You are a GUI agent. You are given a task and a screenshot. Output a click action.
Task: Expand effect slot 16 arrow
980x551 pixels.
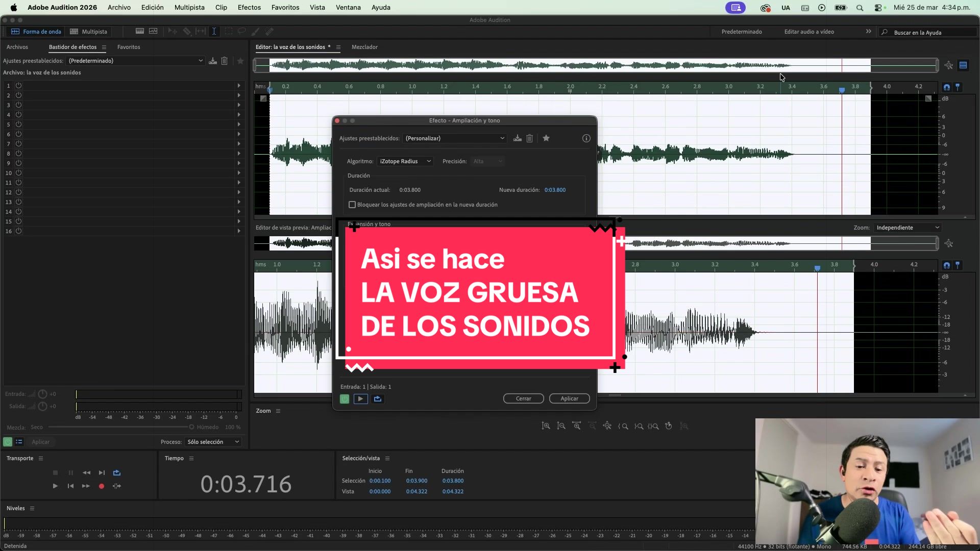(x=239, y=231)
